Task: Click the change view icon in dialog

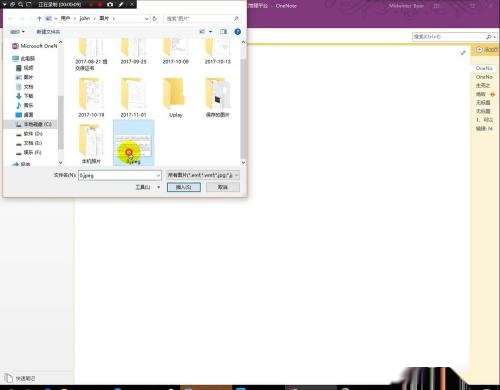Action: 202,32
